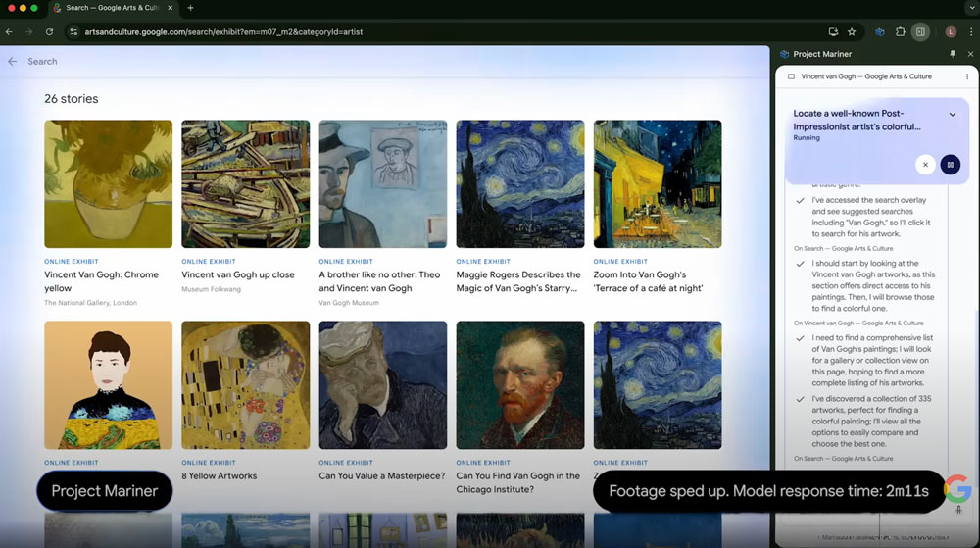Image resolution: width=980 pixels, height=548 pixels.
Task: Open the Project Mariner extension icon in toolbar
Action: pyautogui.click(x=879, y=32)
